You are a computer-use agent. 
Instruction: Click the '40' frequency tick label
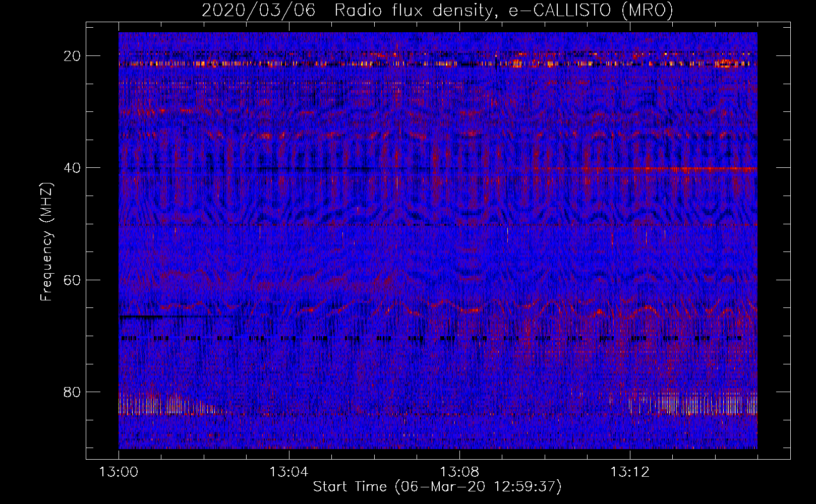pos(73,168)
